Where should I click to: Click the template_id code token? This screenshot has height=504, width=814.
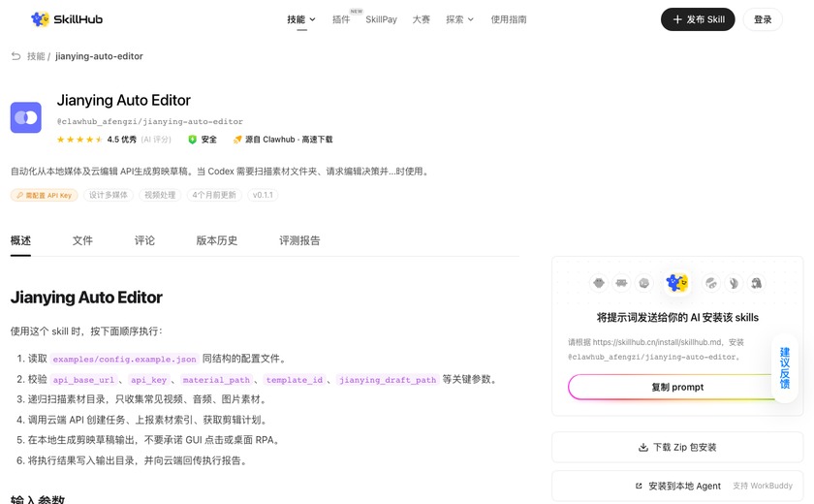295,380
